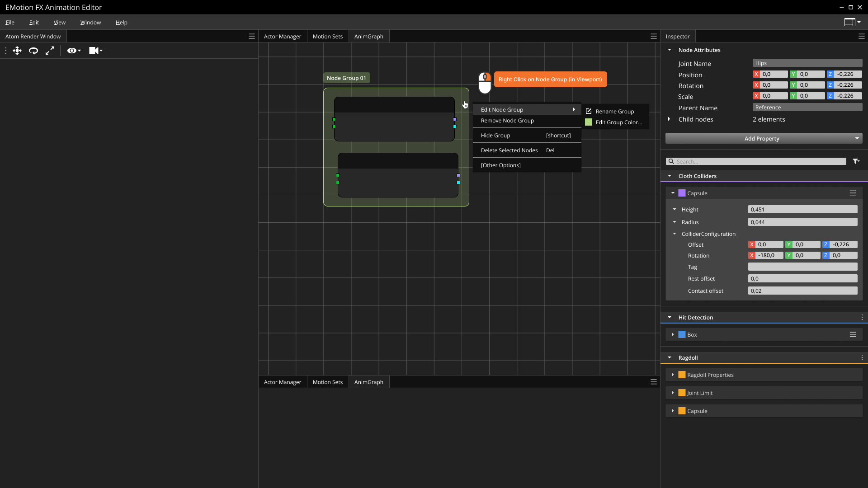The width and height of the screenshot is (868, 488).
Task: Click the green Edit Group Color swatch
Action: [x=589, y=122]
